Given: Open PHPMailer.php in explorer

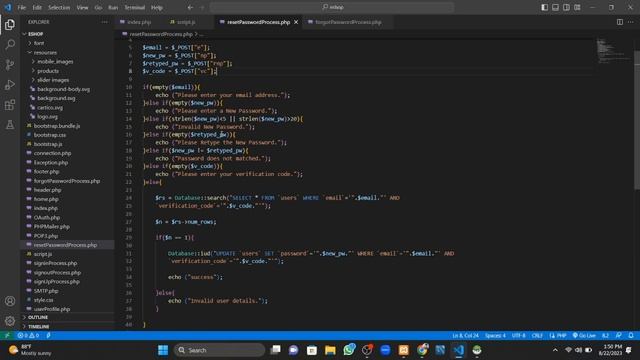Looking at the screenshot, I should [x=51, y=227].
